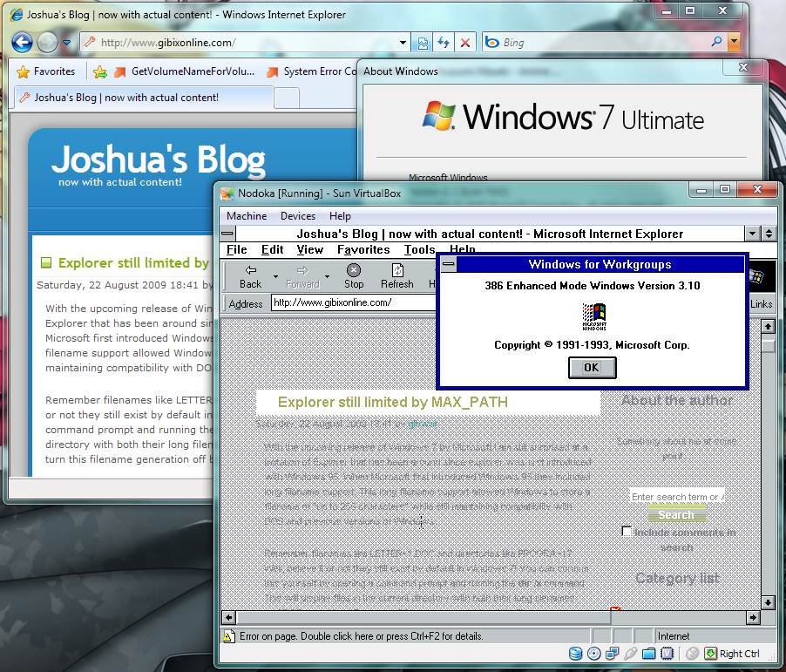Viewport: 786px width, 672px height.
Task: Click Explorer still limited by MAX_PATH heading
Action: pos(392,402)
